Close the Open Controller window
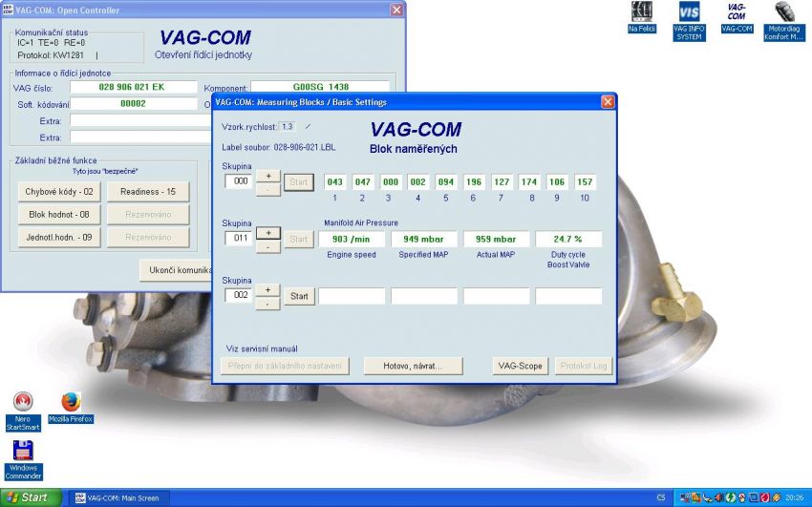The height and width of the screenshot is (507, 812). tap(396, 10)
